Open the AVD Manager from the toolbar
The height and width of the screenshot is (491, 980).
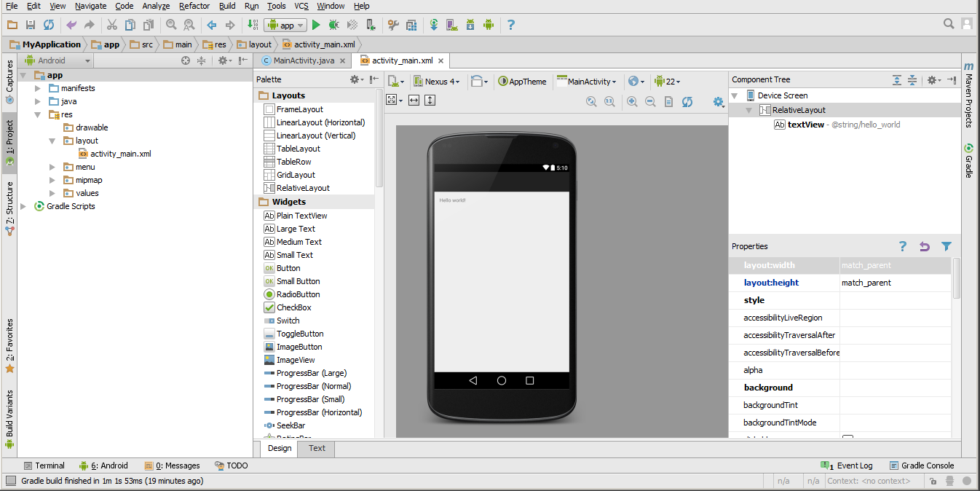tap(451, 24)
